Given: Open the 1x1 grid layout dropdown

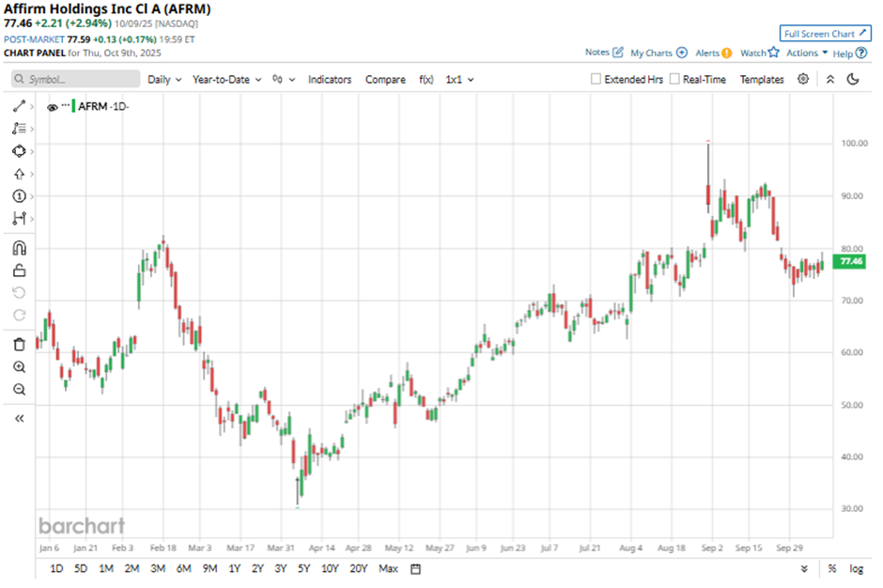Looking at the screenshot, I should [x=459, y=80].
